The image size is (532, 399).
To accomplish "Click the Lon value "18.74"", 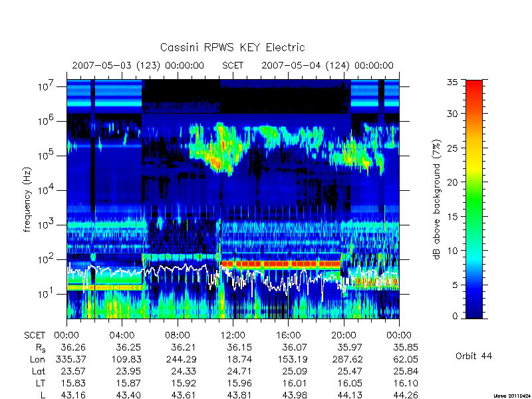I will pyautogui.click(x=239, y=359).
